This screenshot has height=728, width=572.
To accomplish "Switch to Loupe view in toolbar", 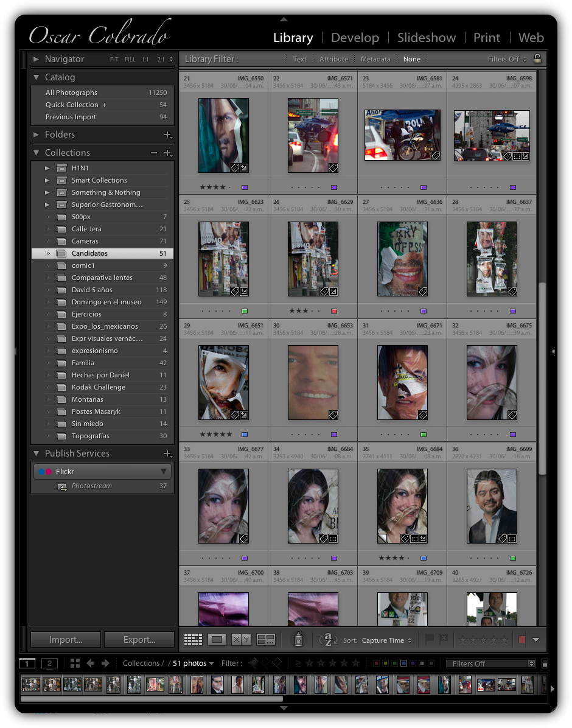I will [217, 640].
